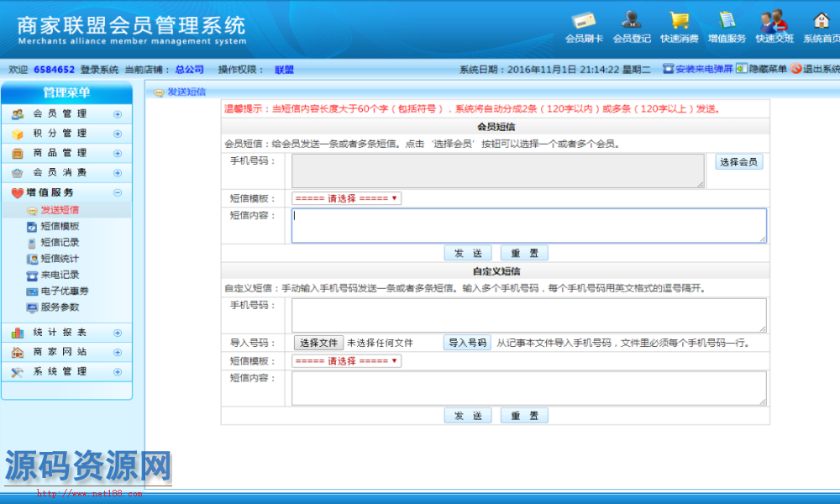This screenshot has height=504, width=840.
Task: Focus 手机号码 textarea in 自定义短信
Action: click(x=528, y=316)
